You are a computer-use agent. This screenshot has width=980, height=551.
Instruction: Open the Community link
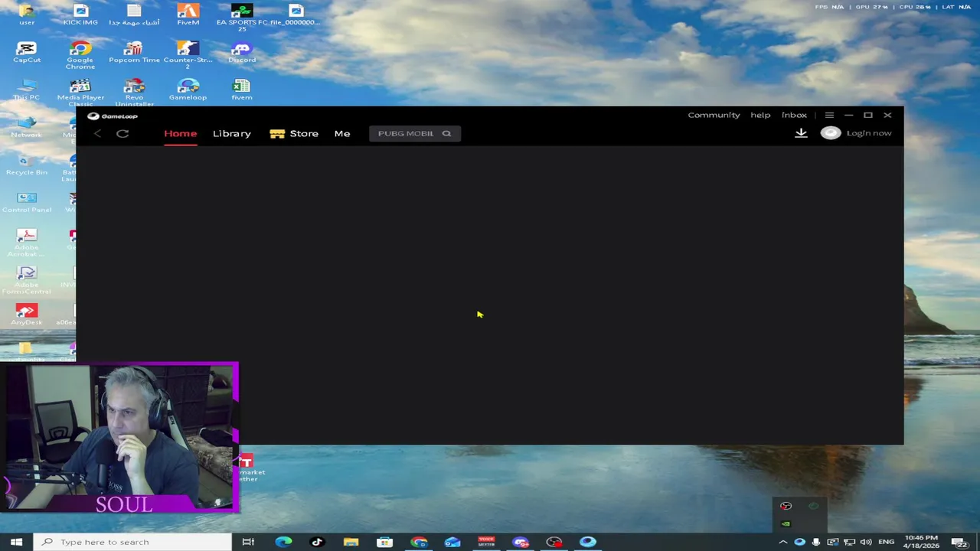[714, 115]
